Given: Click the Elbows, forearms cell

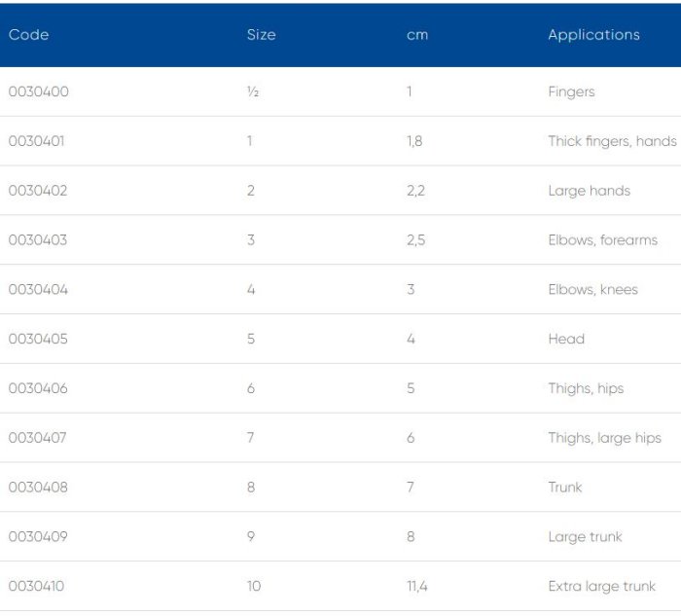Looking at the screenshot, I should [x=602, y=240].
